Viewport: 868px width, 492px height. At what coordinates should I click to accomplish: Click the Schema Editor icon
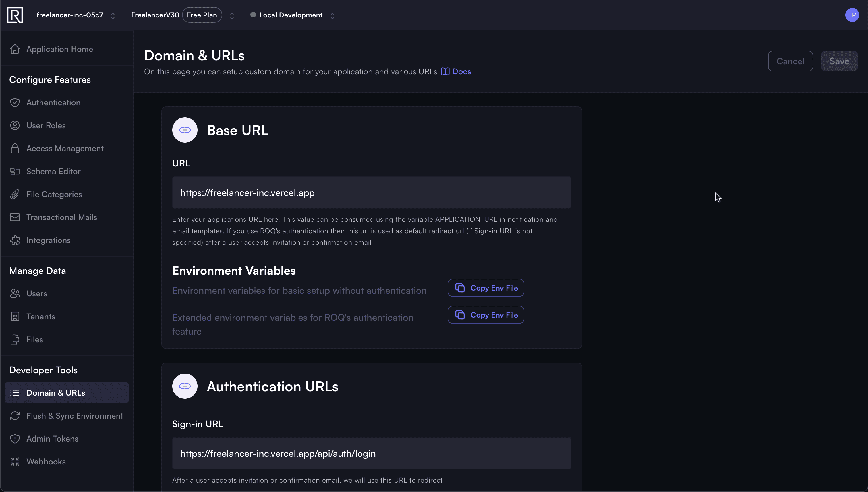15,171
